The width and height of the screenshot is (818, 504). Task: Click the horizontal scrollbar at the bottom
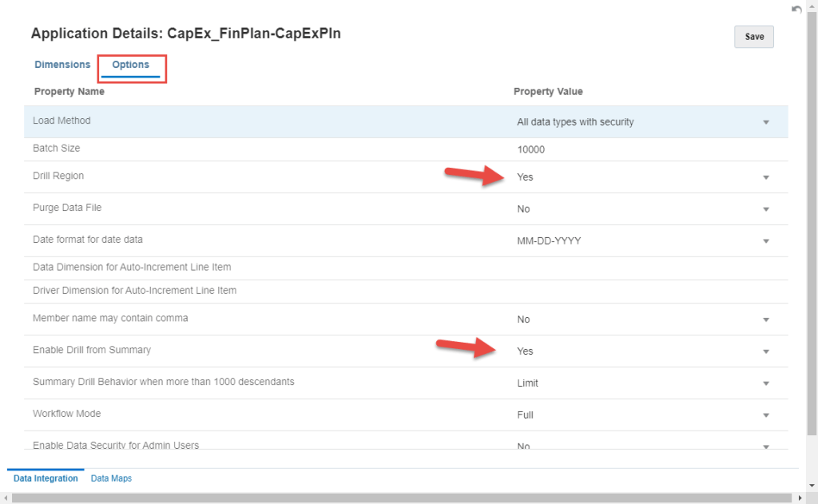[399, 498]
